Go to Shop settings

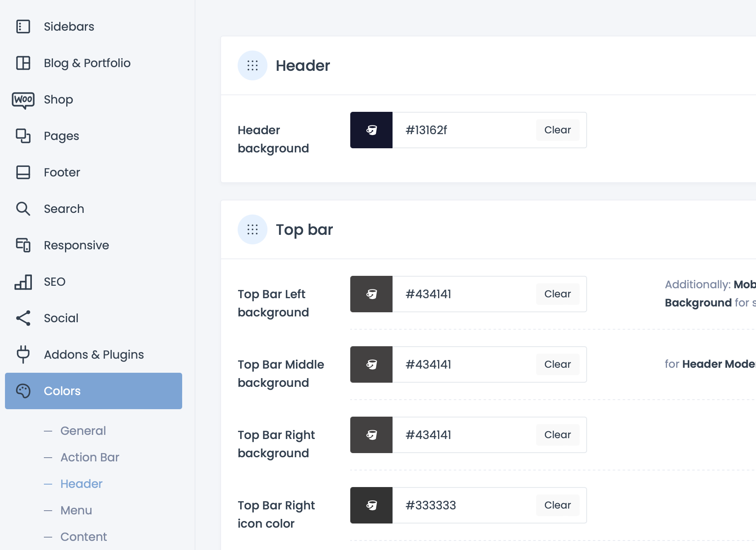tap(94, 99)
